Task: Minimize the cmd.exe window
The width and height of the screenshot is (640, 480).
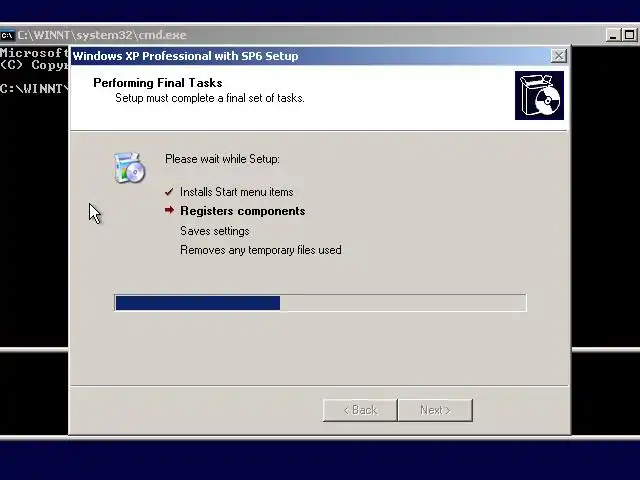Action: pyautogui.click(x=613, y=35)
